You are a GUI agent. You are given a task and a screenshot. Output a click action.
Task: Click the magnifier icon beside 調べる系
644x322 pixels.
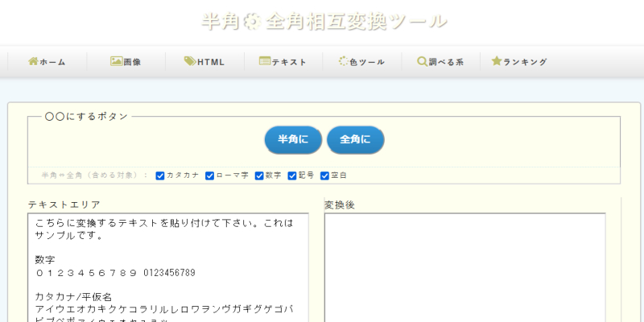[x=422, y=61]
